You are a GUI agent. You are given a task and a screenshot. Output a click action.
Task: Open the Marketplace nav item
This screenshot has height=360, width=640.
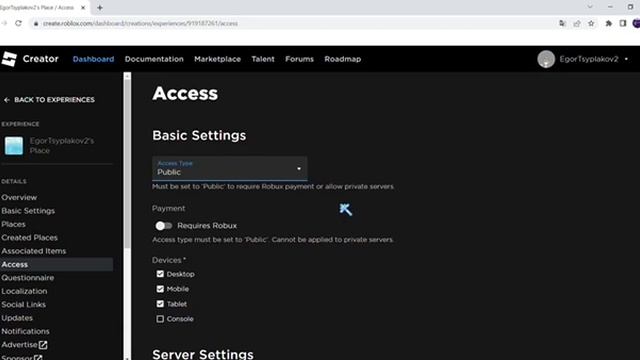(218, 59)
